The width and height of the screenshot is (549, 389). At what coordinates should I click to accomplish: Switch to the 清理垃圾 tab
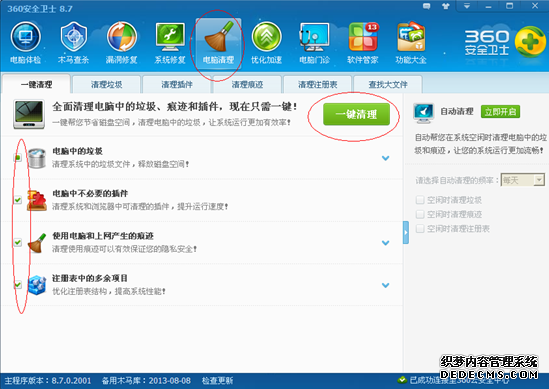tap(106, 84)
